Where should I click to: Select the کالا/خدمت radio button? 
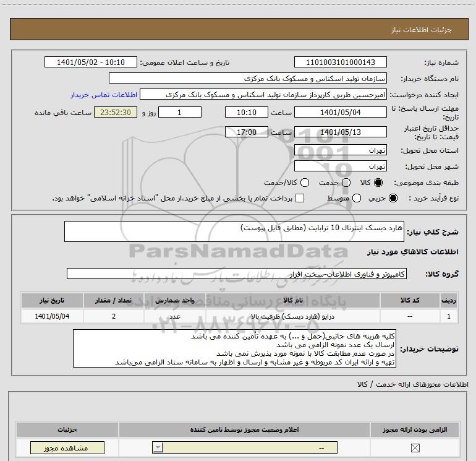pos(305,183)
